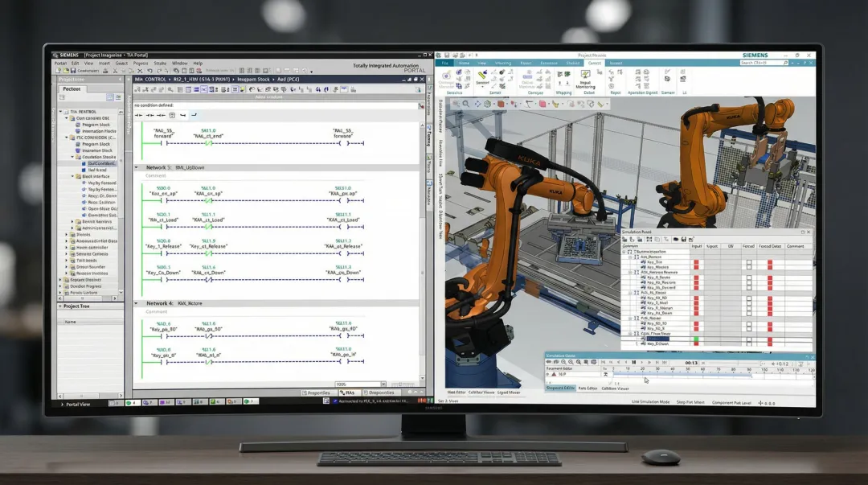Click the Save project icon in TIA Portal toolbar

pos(73,71)
